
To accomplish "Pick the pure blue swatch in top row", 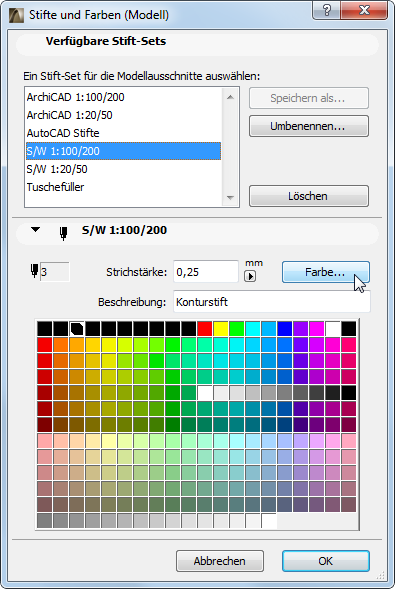I will 285,329.
